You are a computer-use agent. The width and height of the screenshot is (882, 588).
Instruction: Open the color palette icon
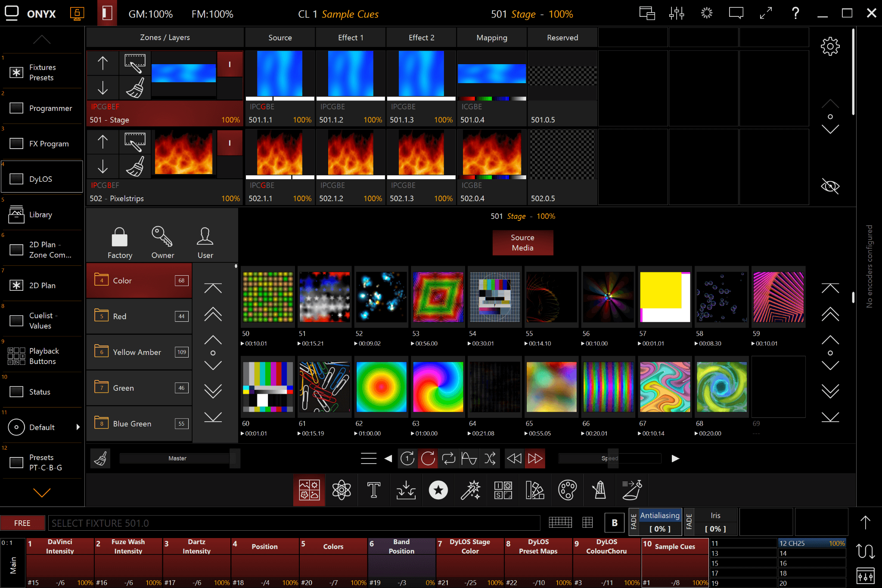[567, 490]
